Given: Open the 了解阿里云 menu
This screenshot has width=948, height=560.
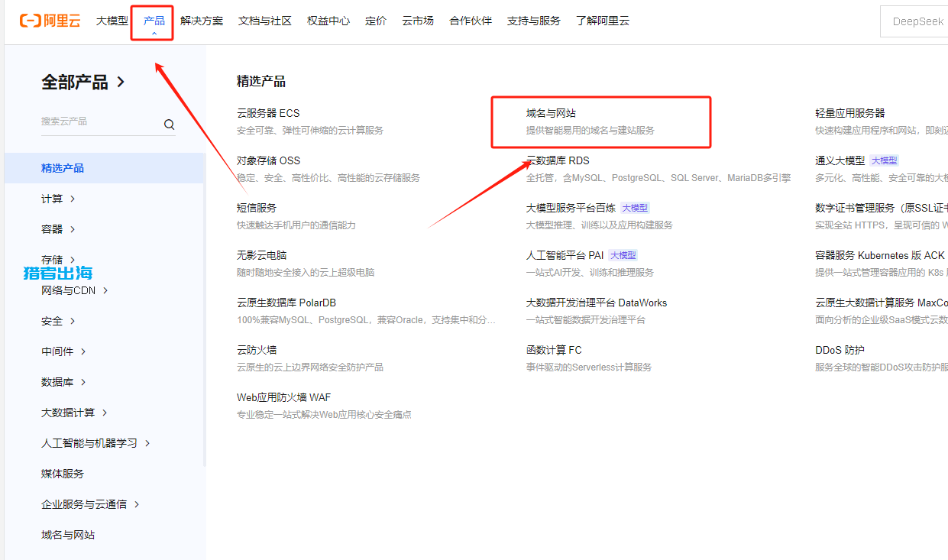Looking at the screenshot, I should pyautogui.click(x=603, y=21).
